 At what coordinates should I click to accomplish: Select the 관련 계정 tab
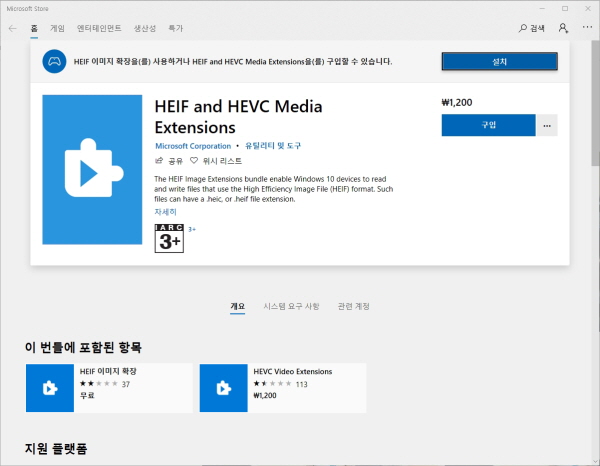tap(354, 306)
